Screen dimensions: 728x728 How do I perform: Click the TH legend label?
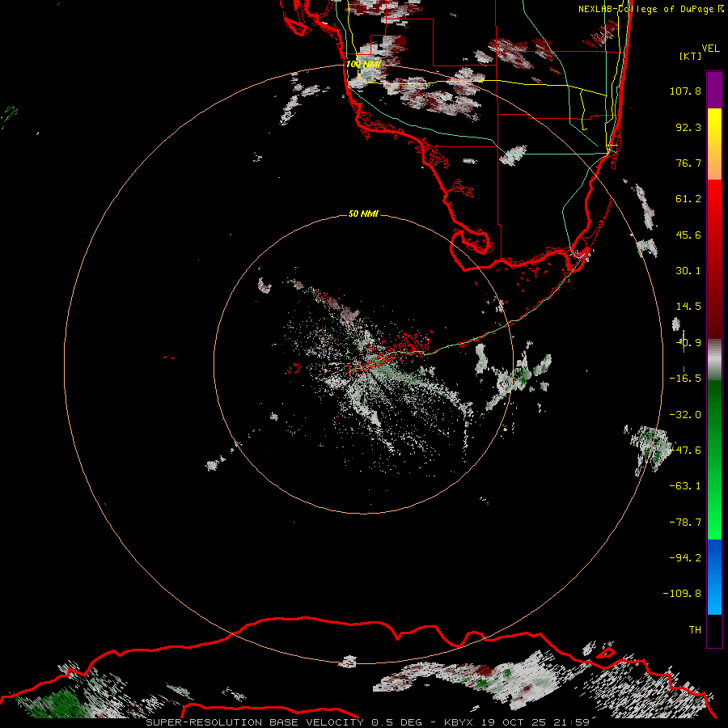(x=695, y=629)
